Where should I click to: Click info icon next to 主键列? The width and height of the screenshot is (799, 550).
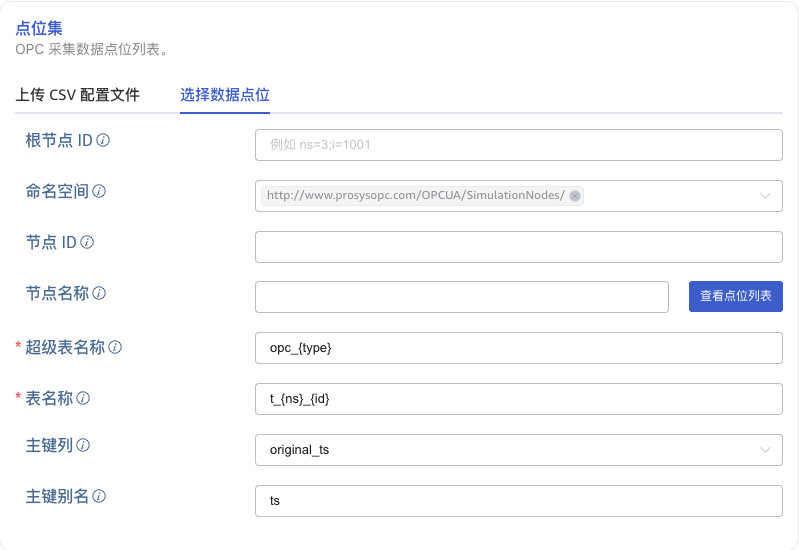pyautogui.click(x=83, y=445)
